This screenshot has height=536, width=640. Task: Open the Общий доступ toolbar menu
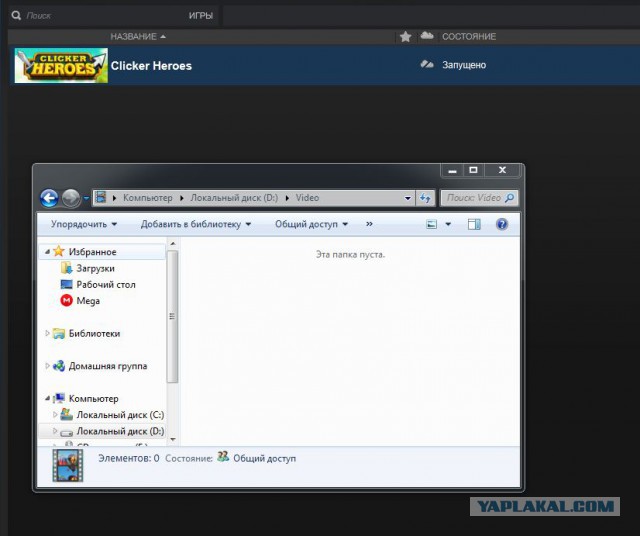coord(311,224)
